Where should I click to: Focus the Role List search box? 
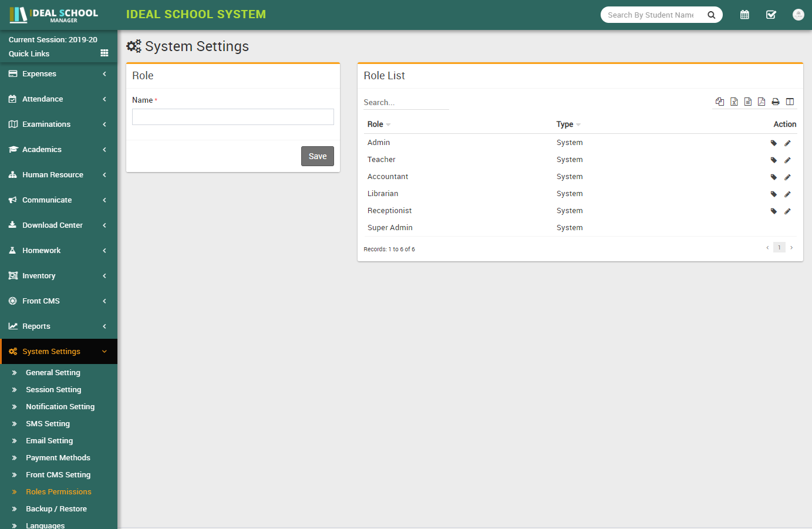[x=406, y=102]
